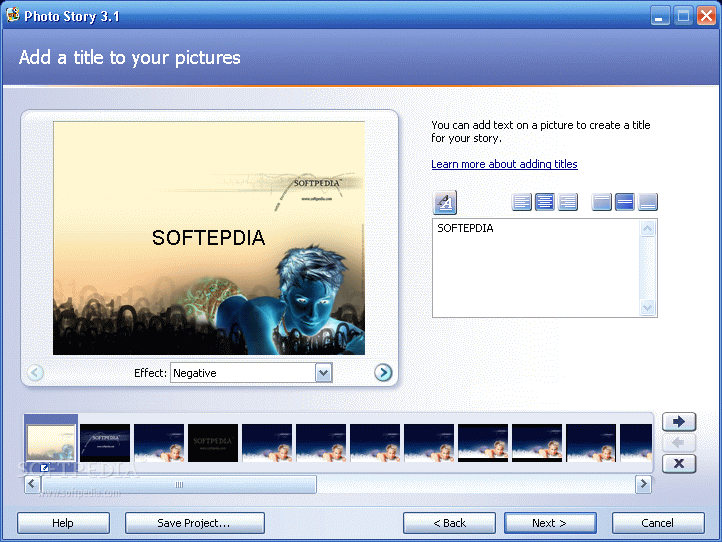722x542 pixels.
Task: Click filmstrip scroll right arrow
Action: [x=643, y=484]
